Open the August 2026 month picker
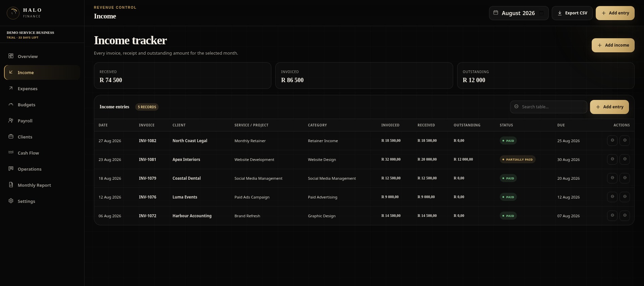 519,13
